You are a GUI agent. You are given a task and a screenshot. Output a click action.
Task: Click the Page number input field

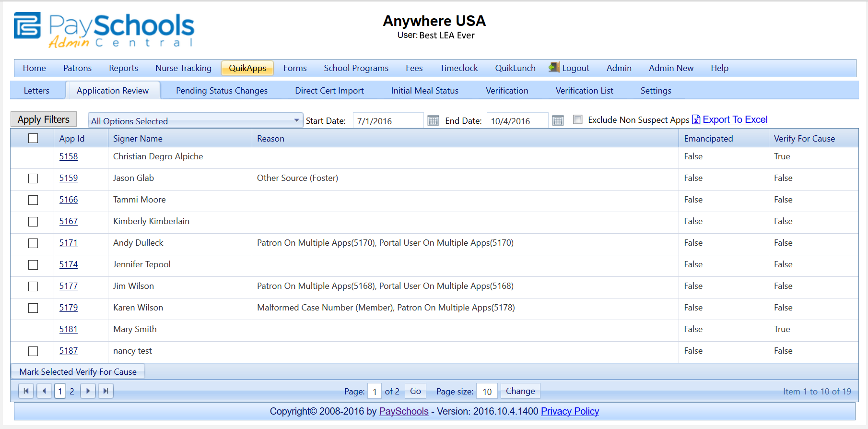375,392
